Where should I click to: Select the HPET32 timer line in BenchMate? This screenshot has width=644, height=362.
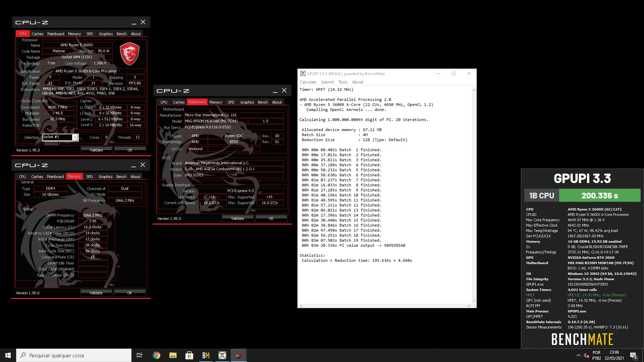tap(576, 295)
